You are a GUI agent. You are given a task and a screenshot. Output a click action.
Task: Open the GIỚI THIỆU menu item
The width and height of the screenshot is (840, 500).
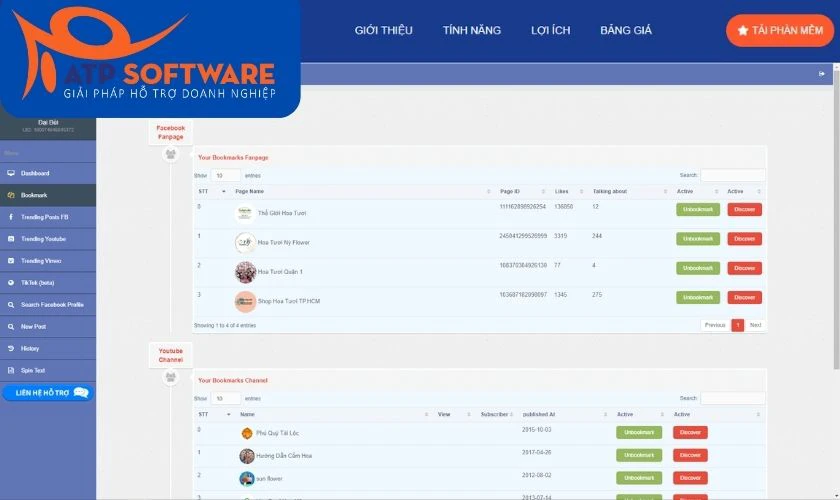(x=383, y=30)
